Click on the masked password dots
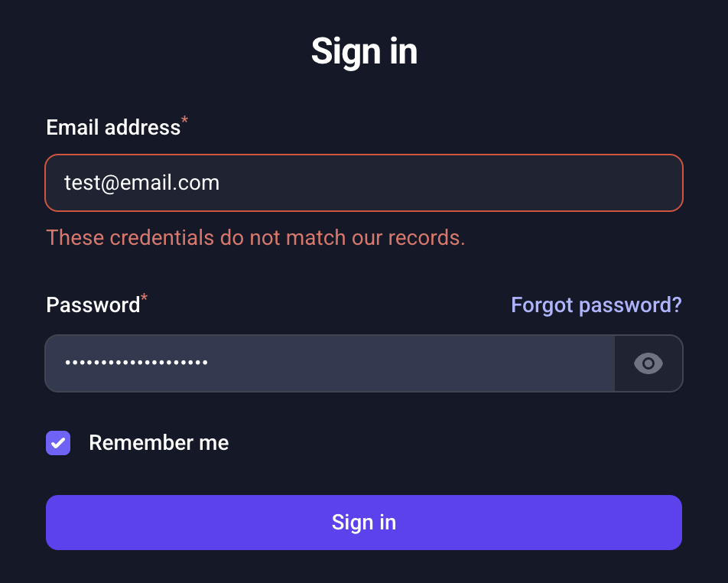Viewport: 728px width, 583px height. tap(136, 363)
